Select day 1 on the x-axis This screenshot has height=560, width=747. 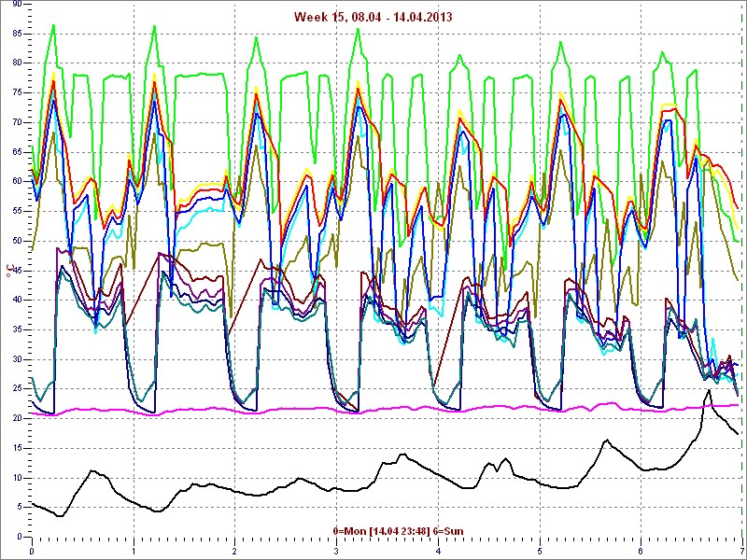pyautogui.click(x=134, y=551)
